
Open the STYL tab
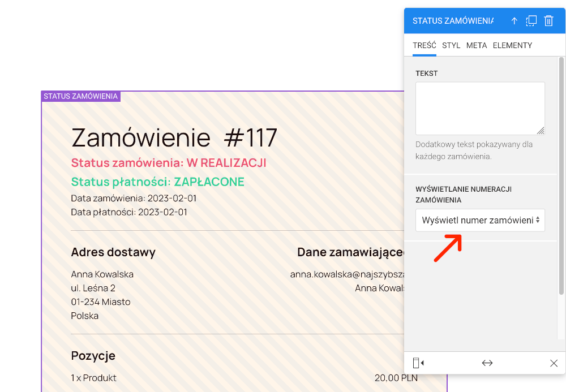click(x=451, y=45)
